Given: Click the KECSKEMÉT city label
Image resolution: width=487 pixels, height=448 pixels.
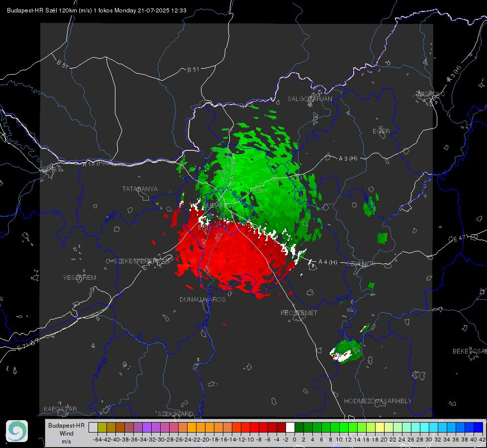Looking at the screenshot, I should point(299,313).
